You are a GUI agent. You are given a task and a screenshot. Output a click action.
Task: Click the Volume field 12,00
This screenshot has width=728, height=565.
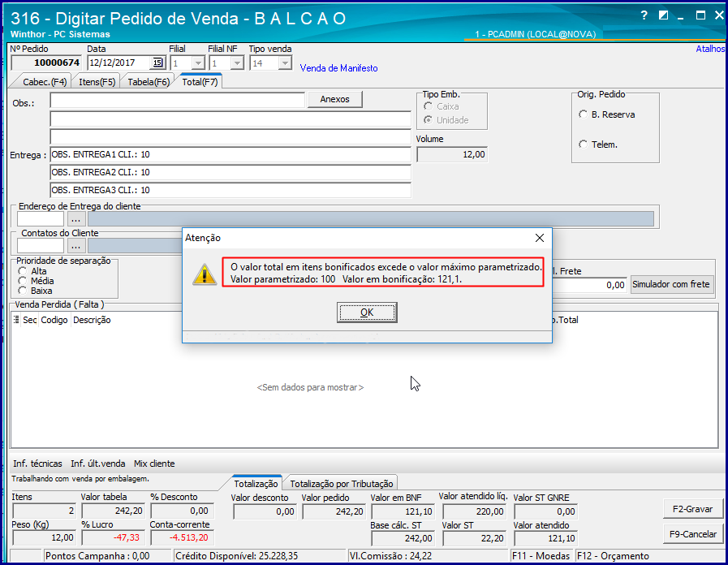tap(452, 154)
